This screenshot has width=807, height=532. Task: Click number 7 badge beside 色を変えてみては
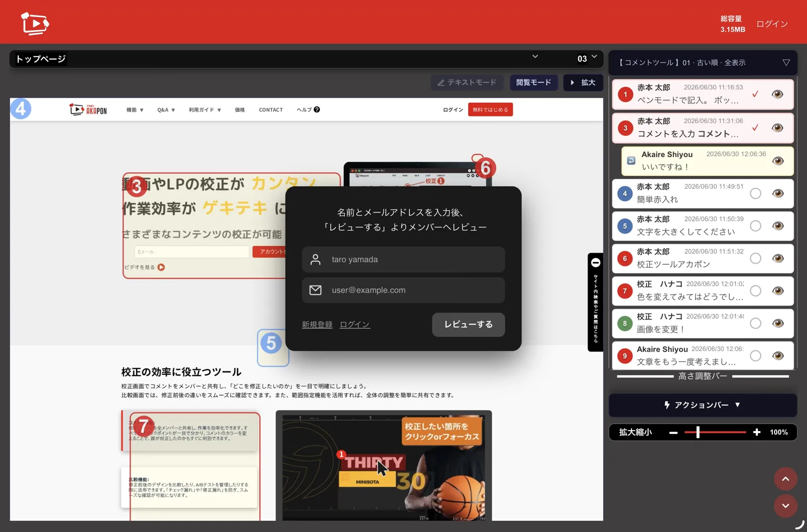click(625, 291)
